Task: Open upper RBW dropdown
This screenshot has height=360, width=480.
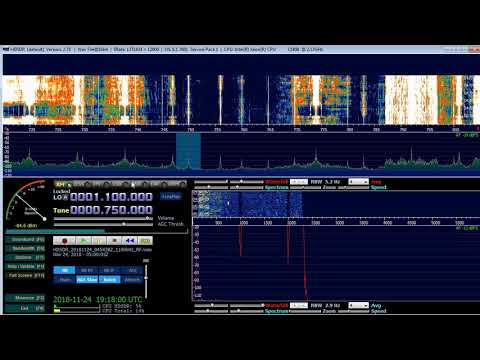Action: [x=299, y=182]
